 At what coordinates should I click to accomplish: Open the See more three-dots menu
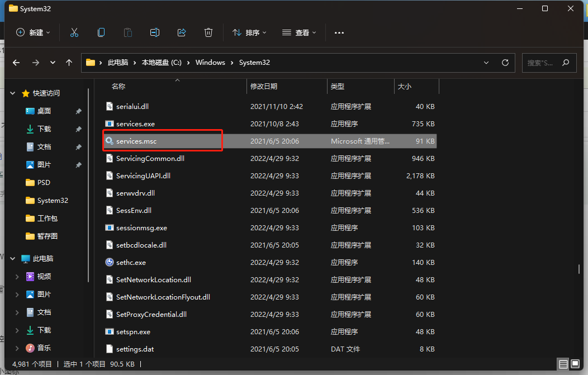(x=339, y=33)
